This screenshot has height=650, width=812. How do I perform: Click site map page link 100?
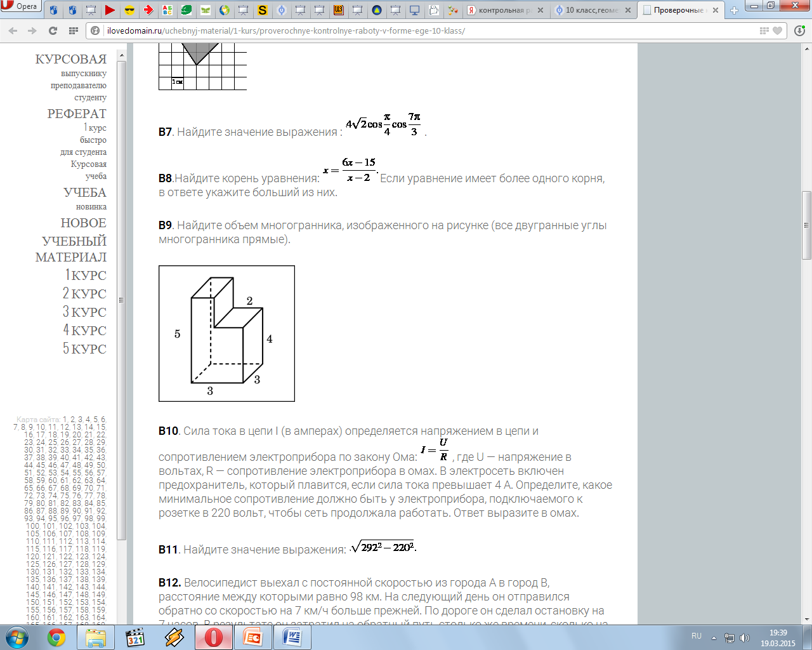(32, 526)
